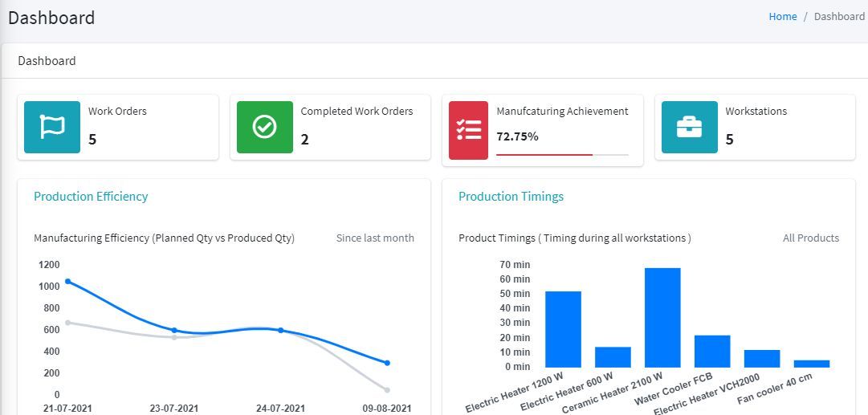
Task: Click the Water Cooler FCB bar
Action: click(x=712, y=351)
